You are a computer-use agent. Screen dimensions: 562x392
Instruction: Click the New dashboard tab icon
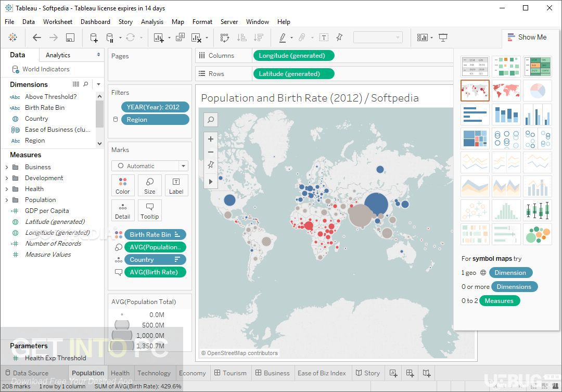pyautogui.click(x=410, y=373)
